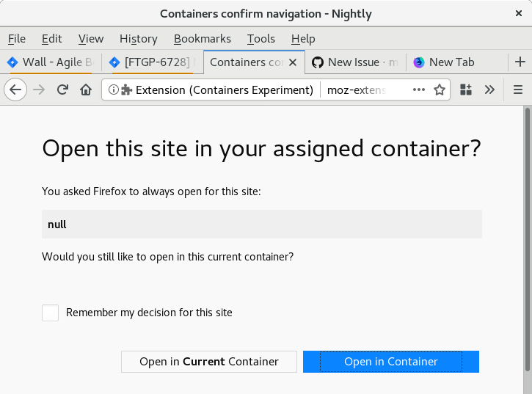This screenshot has height=394, width=532.
Task: Close the Containers confirm navigation tab
Action: point(294,62)
